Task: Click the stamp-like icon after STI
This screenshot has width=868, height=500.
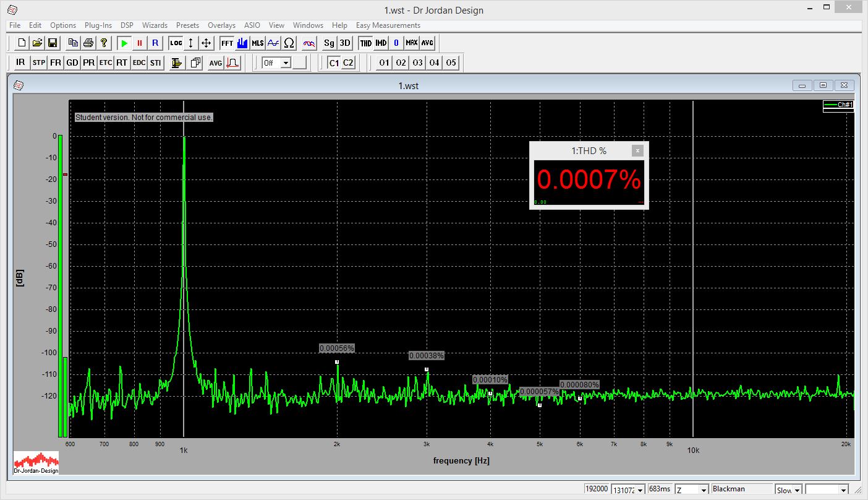Action: coord(177,62)
